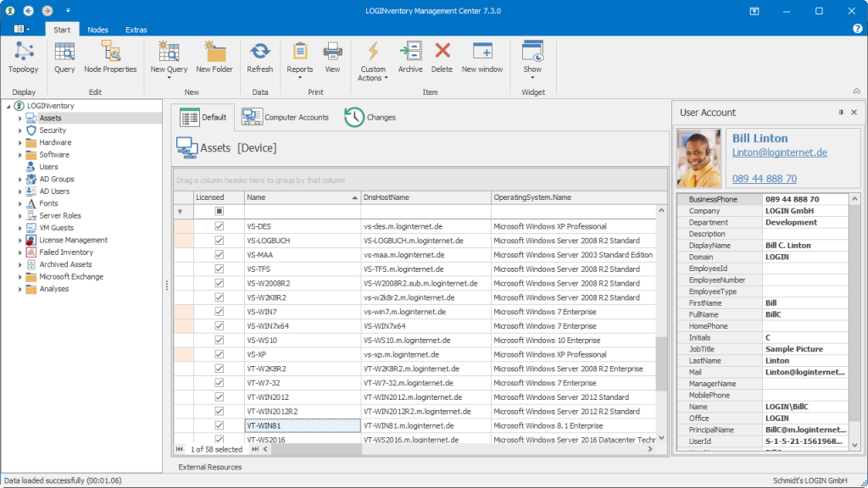Toggle Licensed checkbox for VS-LOGBUCH
Viewport: 868px width, 488px height.
pos(220,241)
